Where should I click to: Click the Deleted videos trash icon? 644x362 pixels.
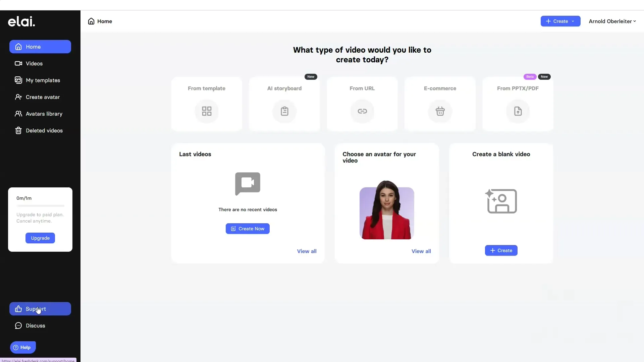[18, 130]
